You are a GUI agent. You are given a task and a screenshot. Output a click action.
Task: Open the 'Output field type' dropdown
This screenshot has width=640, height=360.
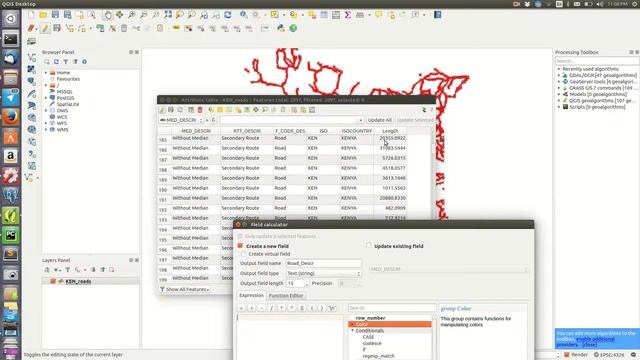click(323, 273)
